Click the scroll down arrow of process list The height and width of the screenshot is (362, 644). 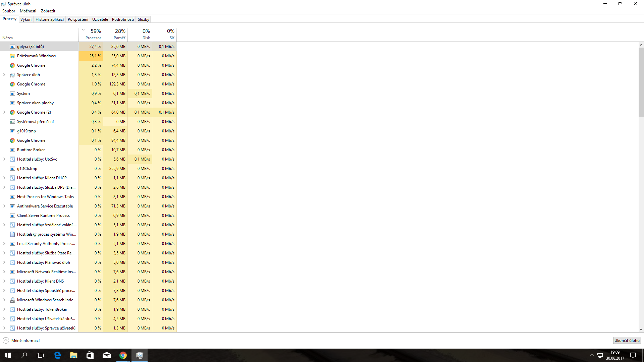pyautogui.click(x=641, y=329)
